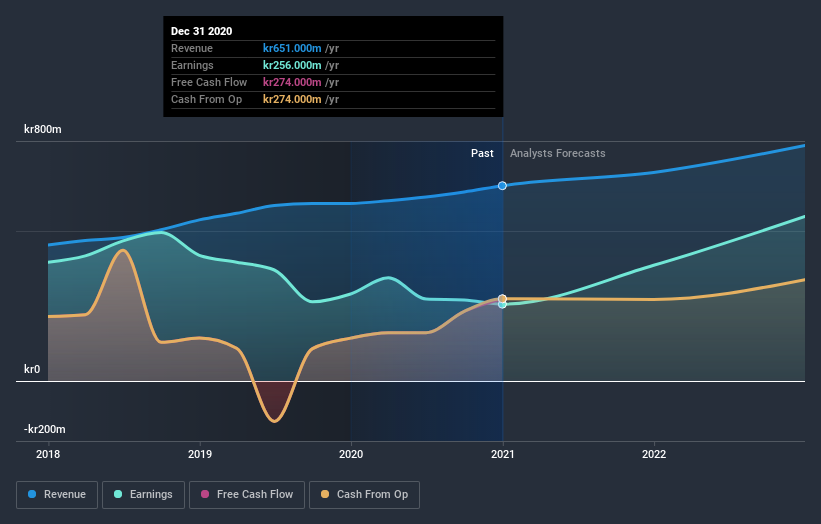Click the kr651.000m revenue value
This screenshot has width=821, height=524.
[x=292, y=48]
